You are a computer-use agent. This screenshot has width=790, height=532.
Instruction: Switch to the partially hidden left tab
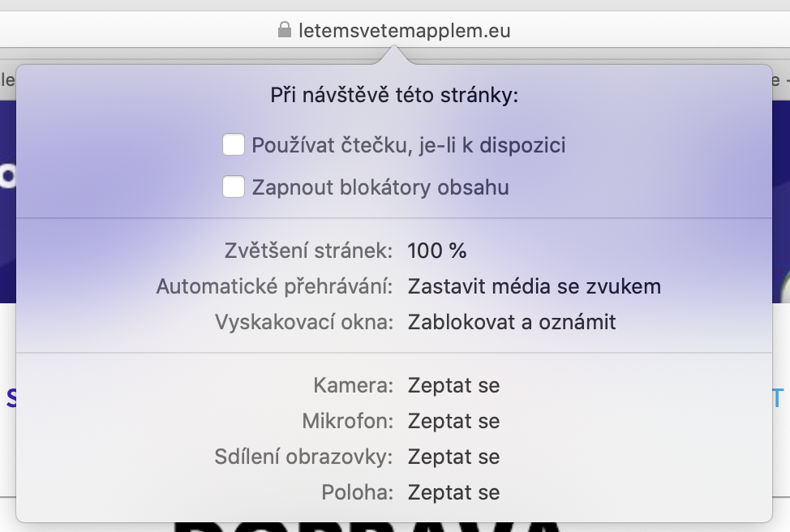(6, 79)
